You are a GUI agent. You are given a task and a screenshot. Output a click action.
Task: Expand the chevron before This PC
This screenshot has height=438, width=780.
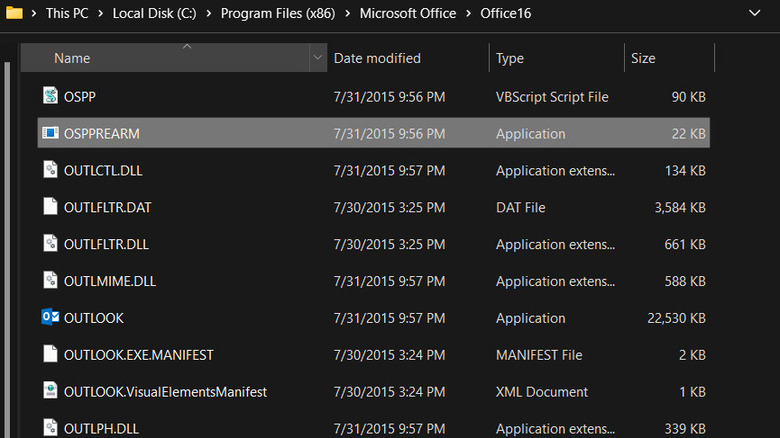click(x=34, y=13)
